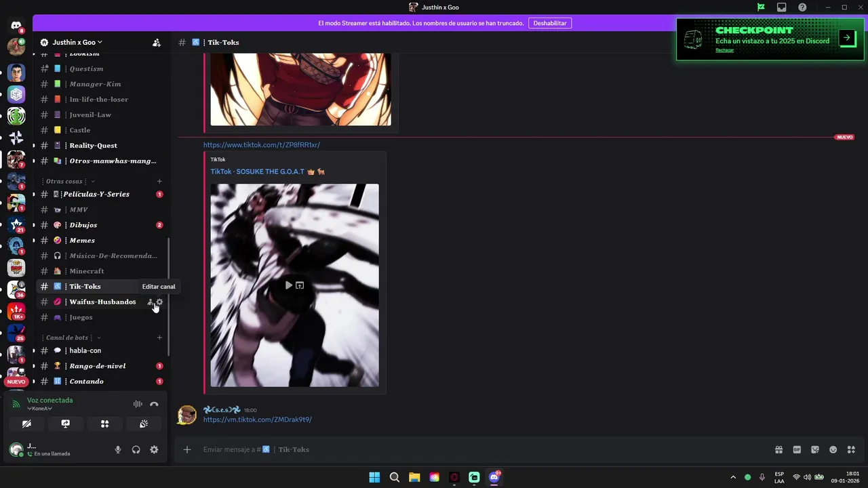868x488 pixels.
Task: Deafen audio with the headphones button
Action: pyautogui.click(x=136, y=449)
